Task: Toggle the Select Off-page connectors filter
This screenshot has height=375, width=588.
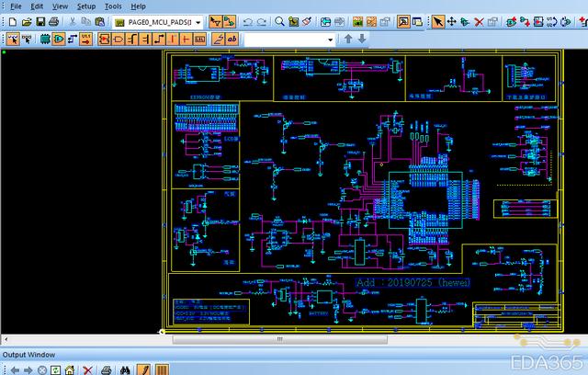Action: 119,39
